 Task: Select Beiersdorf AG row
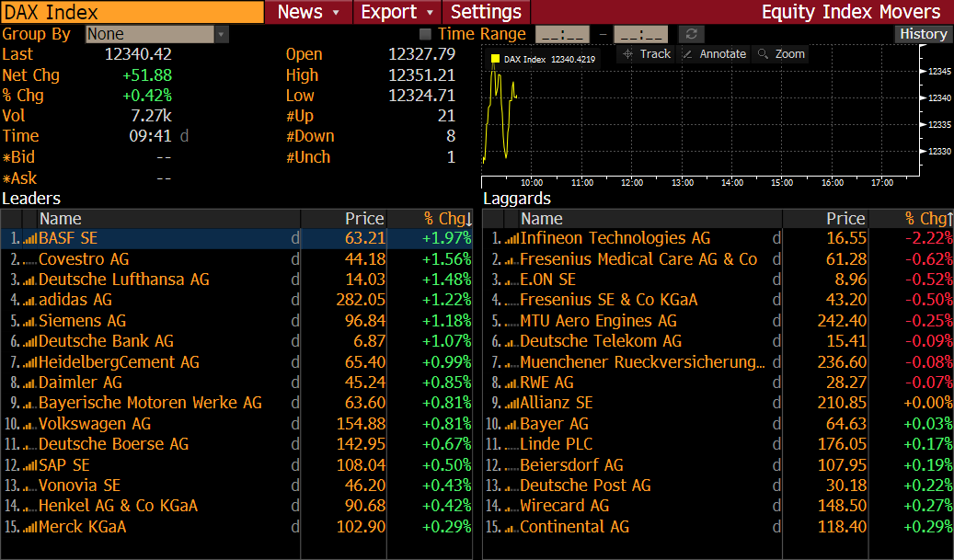click(718, 466)
